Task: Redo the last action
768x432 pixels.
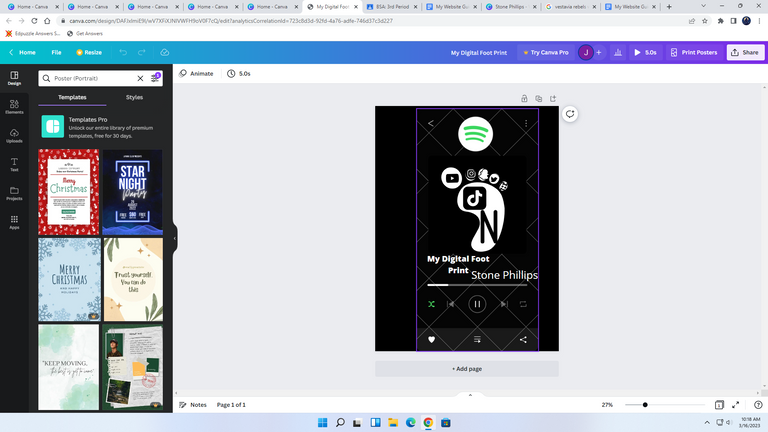Action: point(142,52)
